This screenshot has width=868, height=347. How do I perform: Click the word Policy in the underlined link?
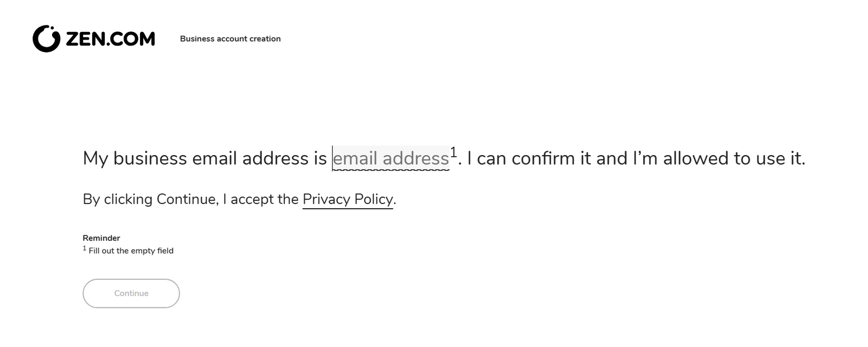click(x=374, y=199)
